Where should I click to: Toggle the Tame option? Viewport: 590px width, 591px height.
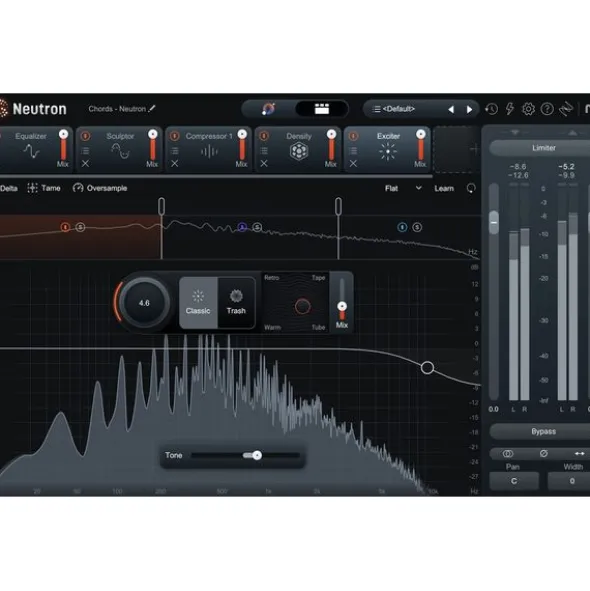[44, 188]
